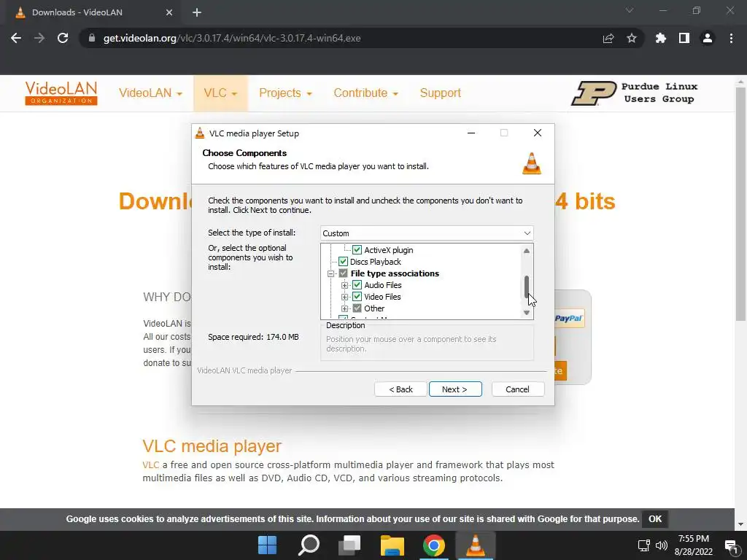Click the PayPal donate button
This screenshot has height=560, width=747.
tap(569, 318)
